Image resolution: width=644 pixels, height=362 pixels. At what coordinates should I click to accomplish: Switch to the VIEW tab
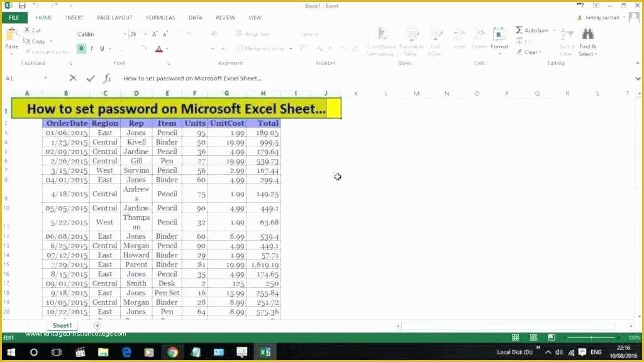(x=255, y=18)
